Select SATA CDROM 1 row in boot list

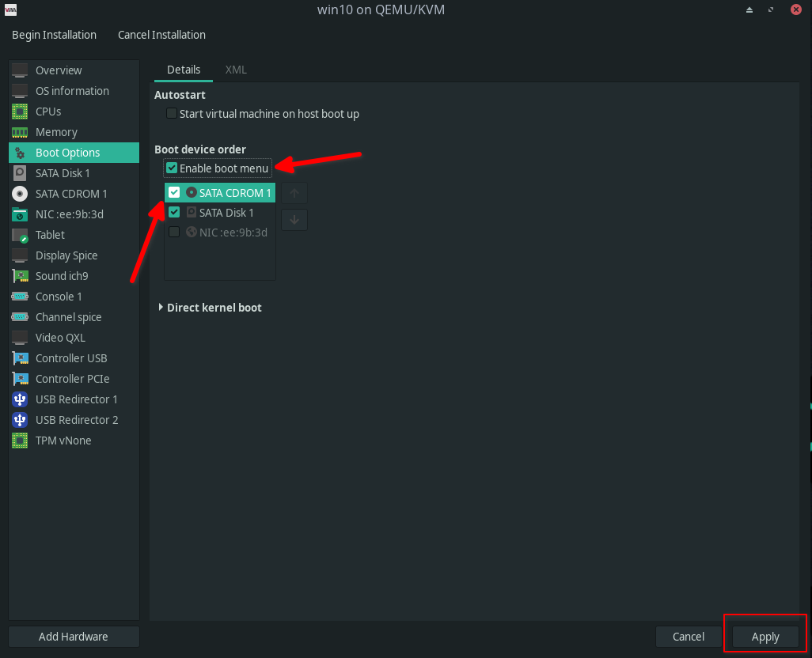tap(220, 192)
